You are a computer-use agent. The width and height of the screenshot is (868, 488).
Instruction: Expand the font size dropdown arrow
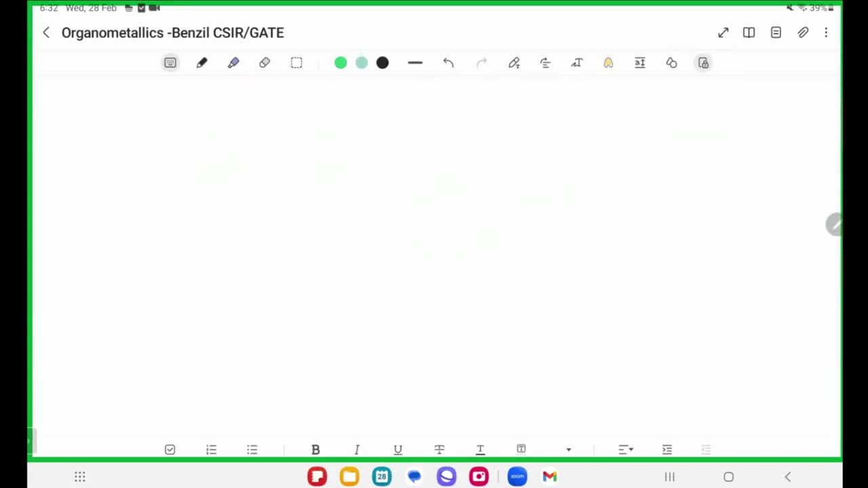[x=568, y=449]
